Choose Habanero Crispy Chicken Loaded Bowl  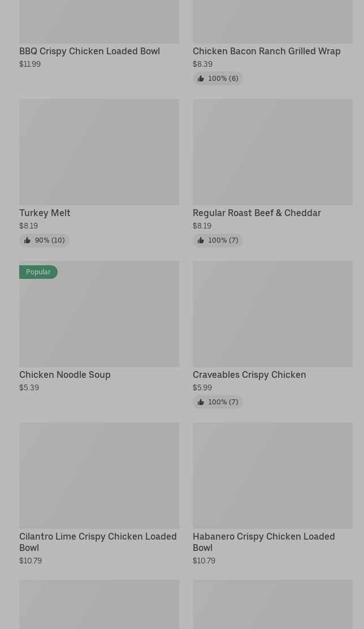point(263,541)
